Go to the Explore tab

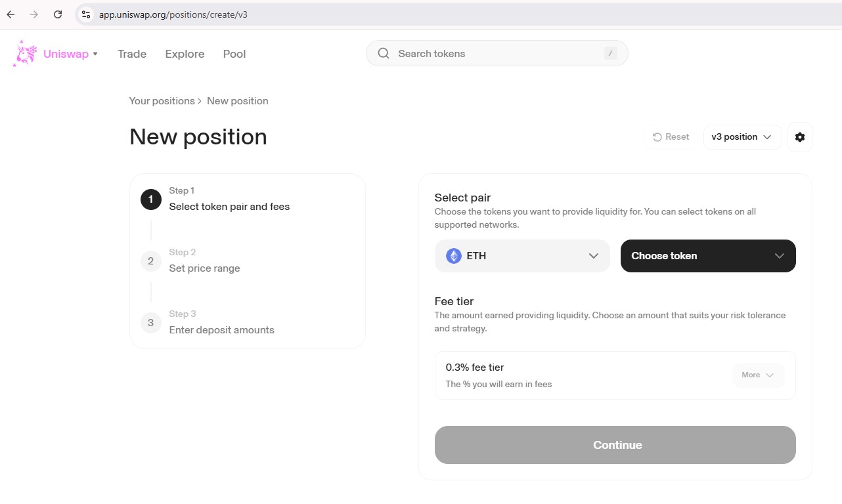pyautogui.click(x=185, y=54)
